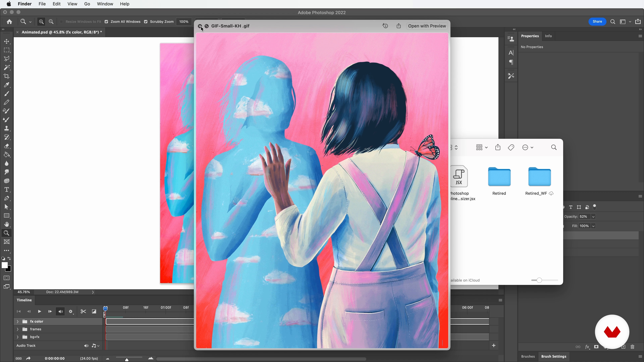The image size is (644, 362).
Task: Select the Zoom tool in toolbar
Action: point(7,233)
